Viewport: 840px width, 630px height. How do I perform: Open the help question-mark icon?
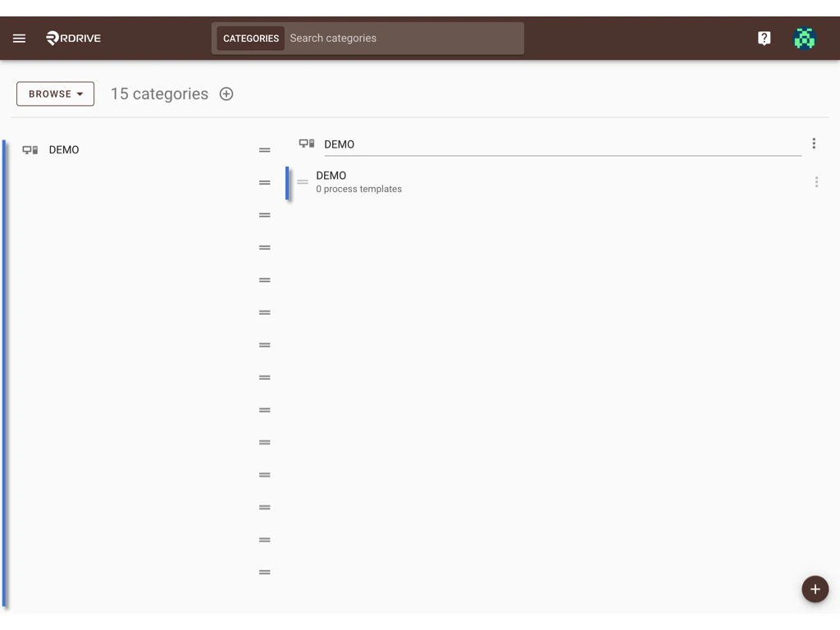pyautogui.click(x=764, y=38)
